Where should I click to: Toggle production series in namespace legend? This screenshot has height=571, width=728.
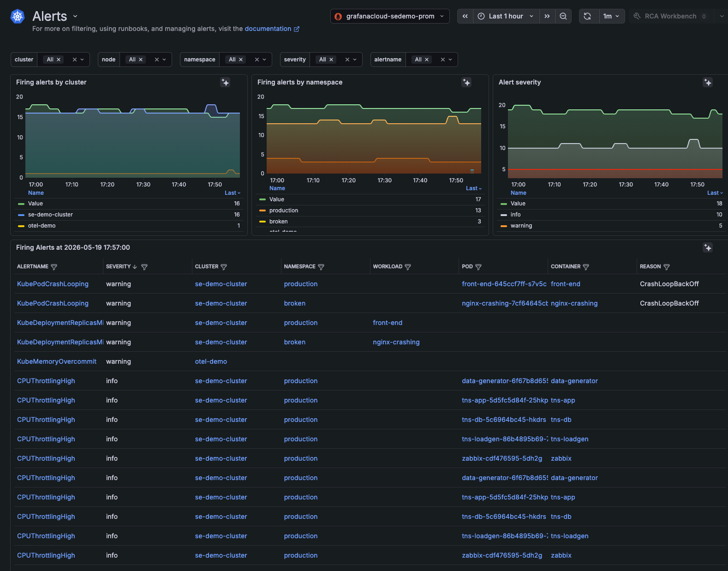coord(284,210)
